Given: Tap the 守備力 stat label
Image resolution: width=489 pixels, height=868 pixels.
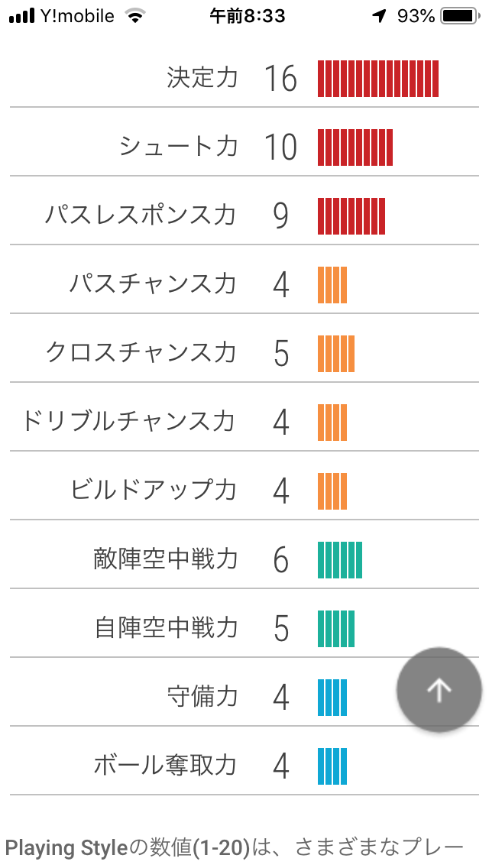Looking at the screenshot, I should pos(202,697).
